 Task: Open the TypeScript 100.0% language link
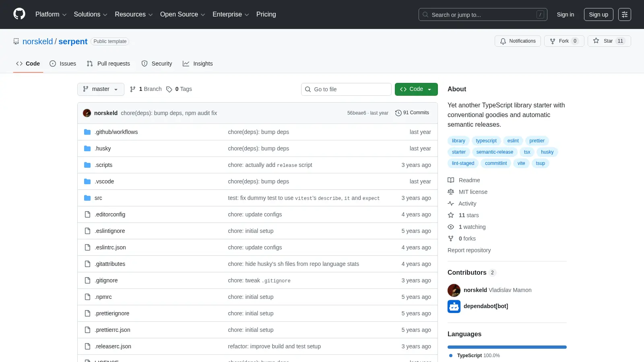(x=474, y=356)
